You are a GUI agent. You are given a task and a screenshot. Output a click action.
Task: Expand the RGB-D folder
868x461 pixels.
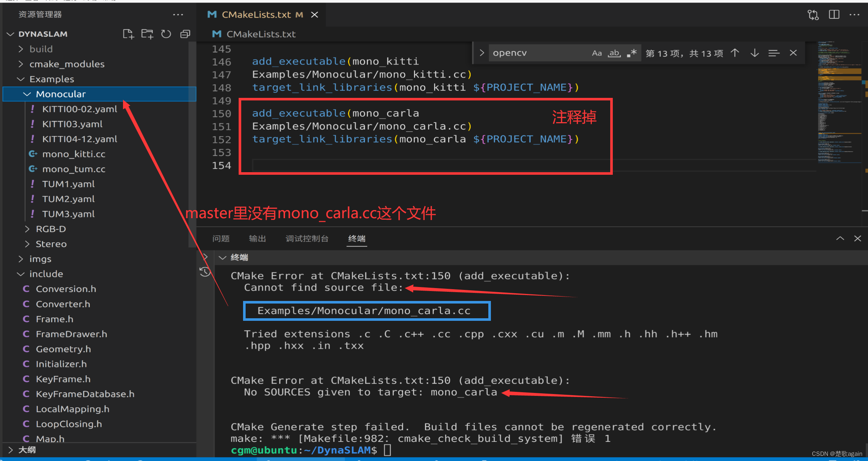tap(50, 229)
